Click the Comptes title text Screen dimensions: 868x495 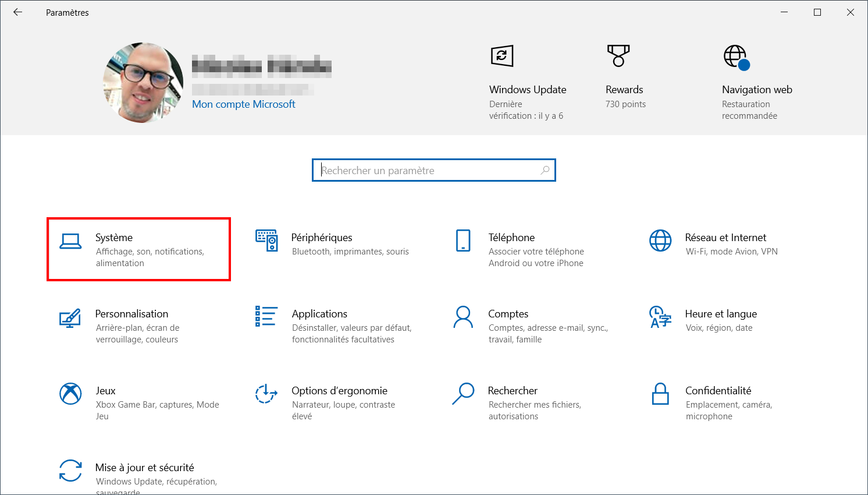[x=508, y=314]
